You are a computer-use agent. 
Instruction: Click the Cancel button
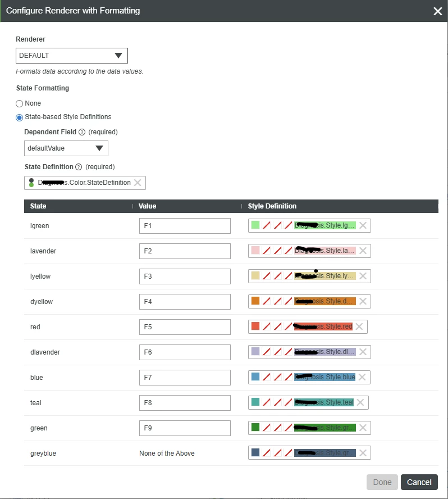coord(419,482)
